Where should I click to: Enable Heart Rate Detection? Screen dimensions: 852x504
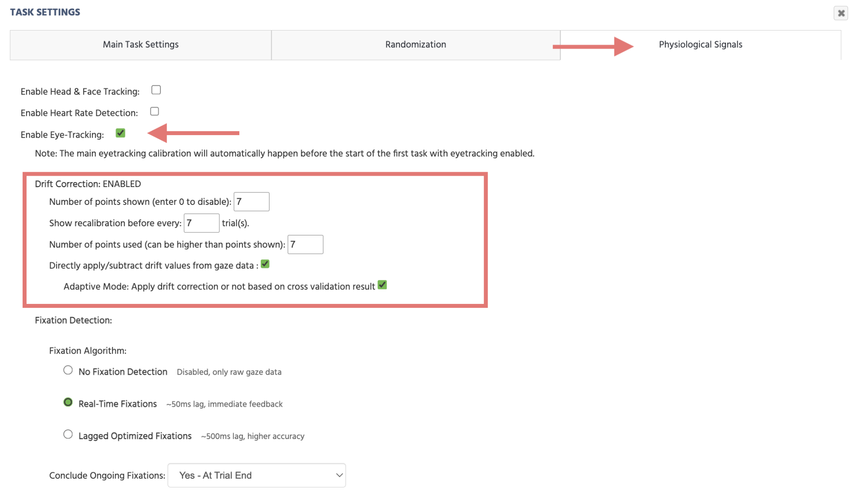[154, 111]
